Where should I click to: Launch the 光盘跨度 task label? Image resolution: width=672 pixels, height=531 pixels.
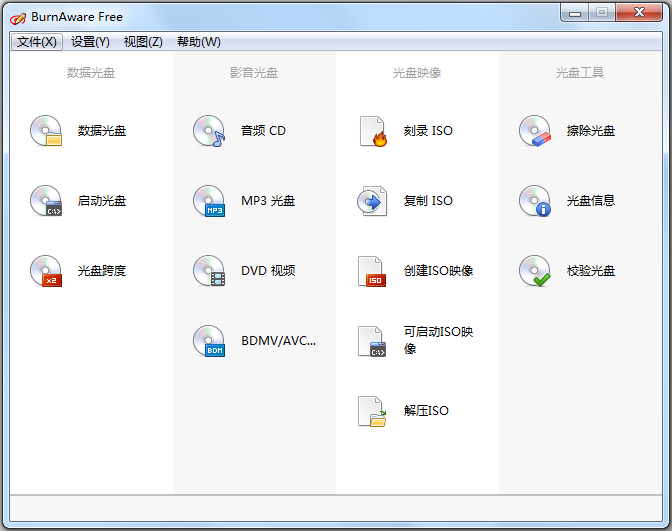pyautogui.click(x=102, y=271)
